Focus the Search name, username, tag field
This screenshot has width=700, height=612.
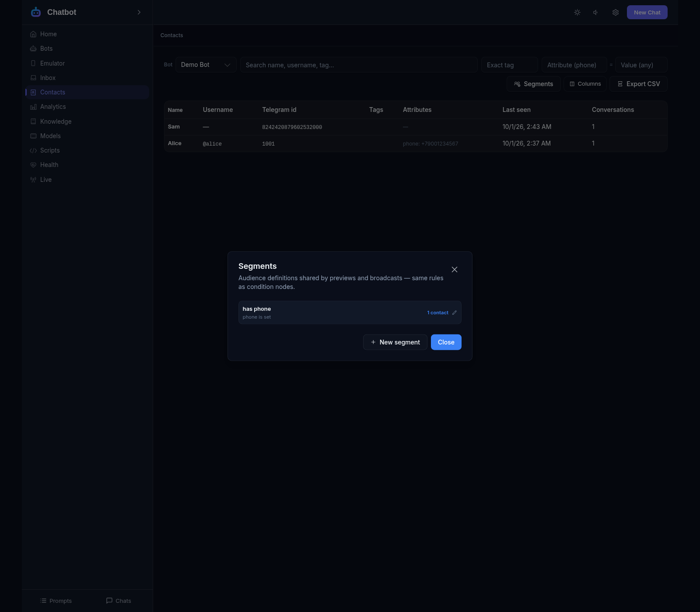359,65
